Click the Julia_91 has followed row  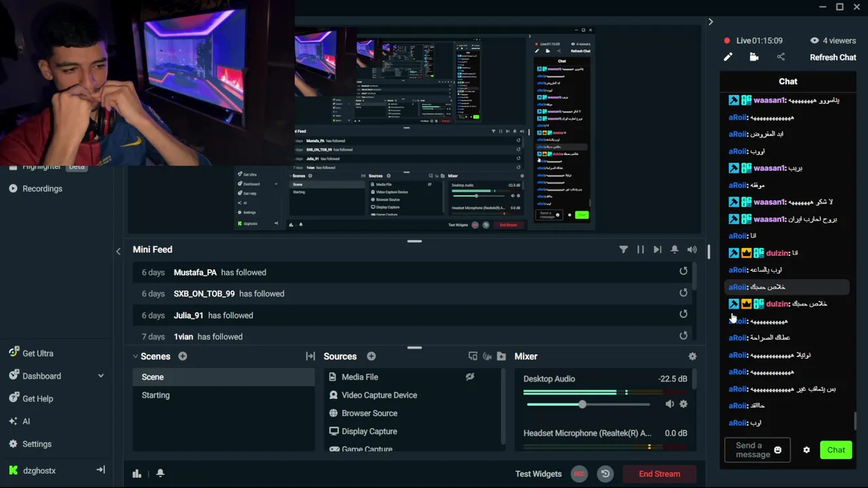(414, 315)
